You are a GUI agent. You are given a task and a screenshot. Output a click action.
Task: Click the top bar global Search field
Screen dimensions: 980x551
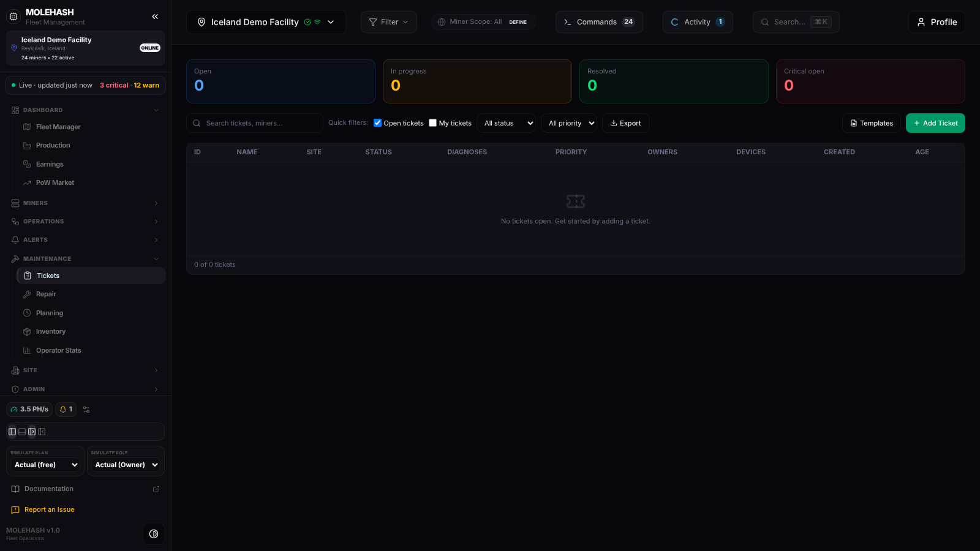coord(796,22)
